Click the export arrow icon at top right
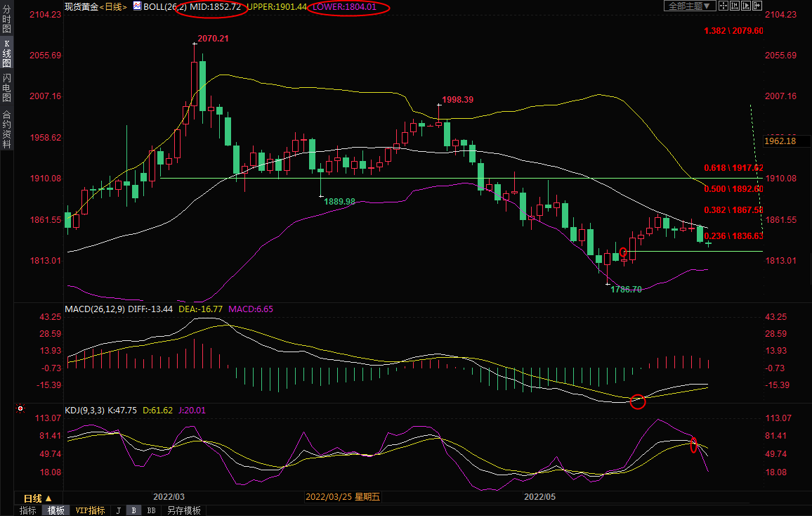Image resolution: width=812 pixels, height=516 pixels. (x=759, y=6)
